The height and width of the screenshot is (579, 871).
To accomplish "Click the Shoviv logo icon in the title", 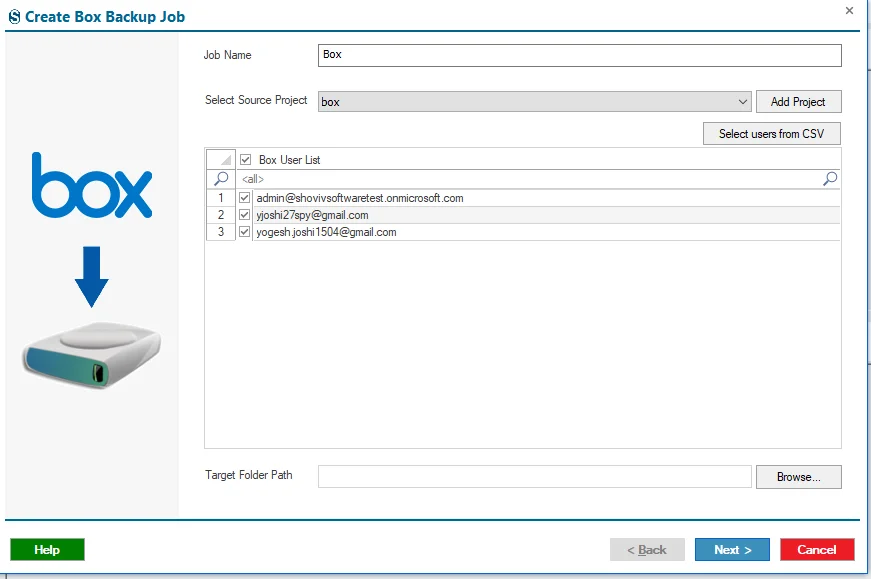I will [x=14, y=17].
